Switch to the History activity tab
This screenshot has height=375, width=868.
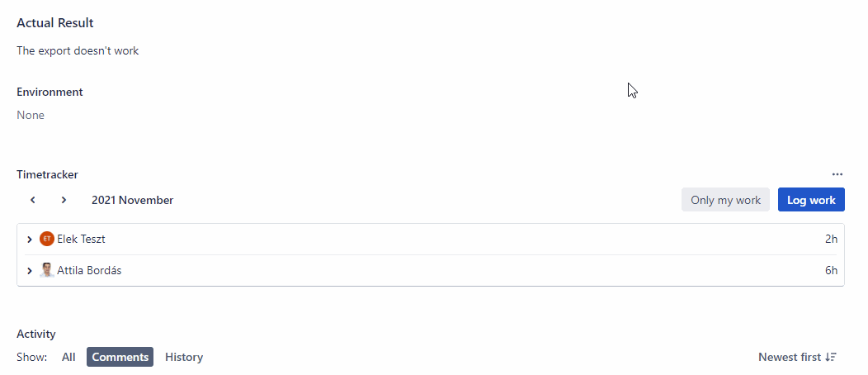tap(184, 358)
